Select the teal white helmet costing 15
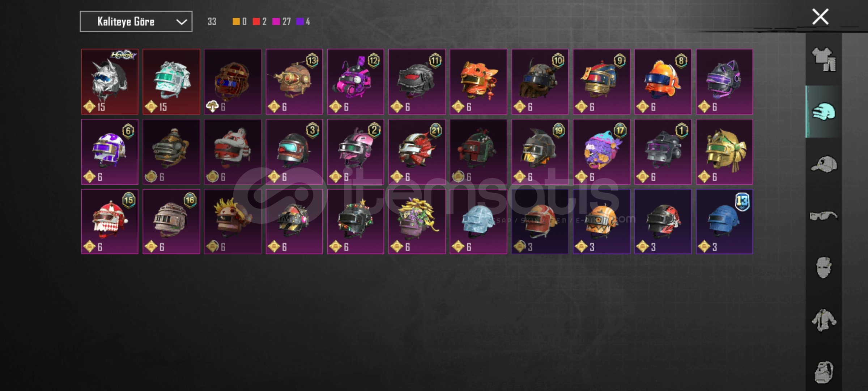The height and width of the screenshot is (391, 868). pos(171,82)
